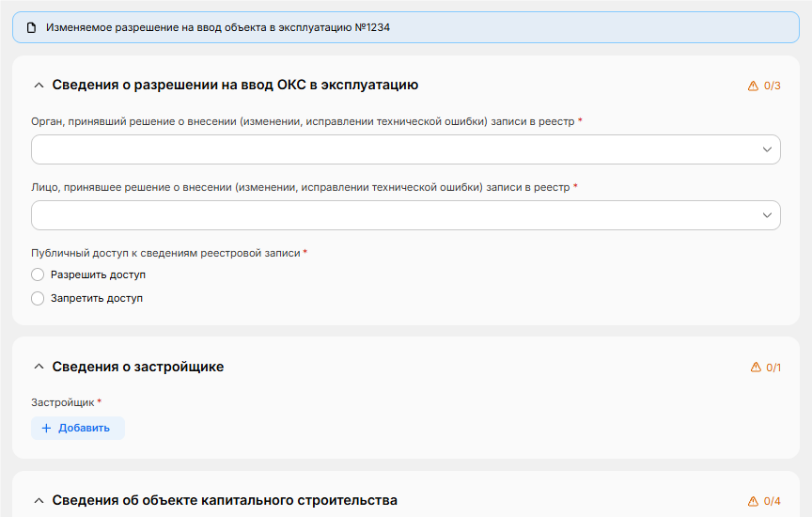This screenshot has width=812, height=517.
Task: Click the 'Лицо, принявшее решение' field label
Action: [x=301, y=187]
